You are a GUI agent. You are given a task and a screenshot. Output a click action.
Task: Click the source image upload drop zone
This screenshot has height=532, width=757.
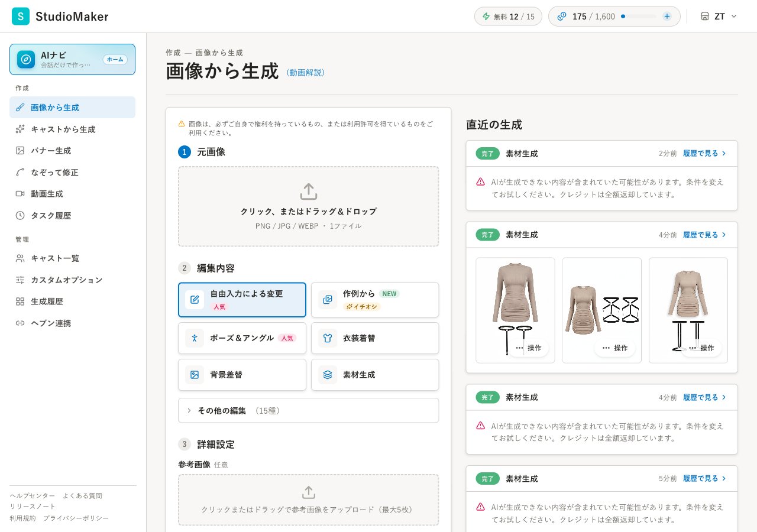click(309, 206)
